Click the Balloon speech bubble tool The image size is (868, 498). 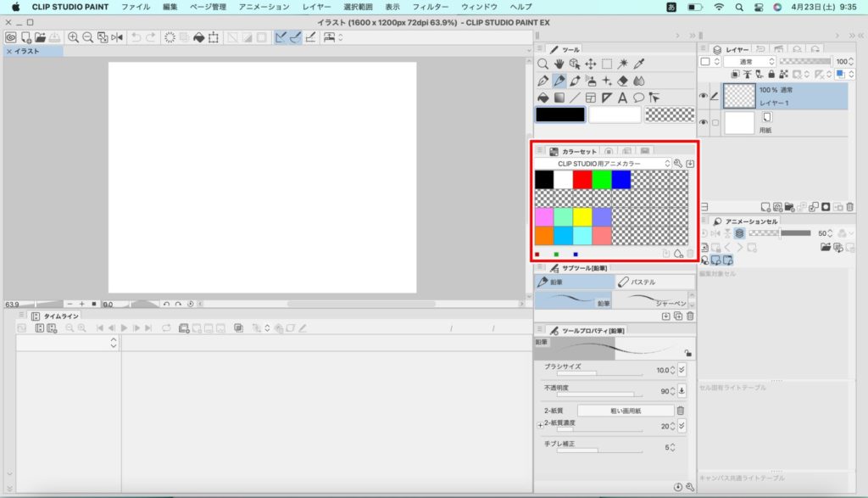pyautogui.click(x=638, y=98)
